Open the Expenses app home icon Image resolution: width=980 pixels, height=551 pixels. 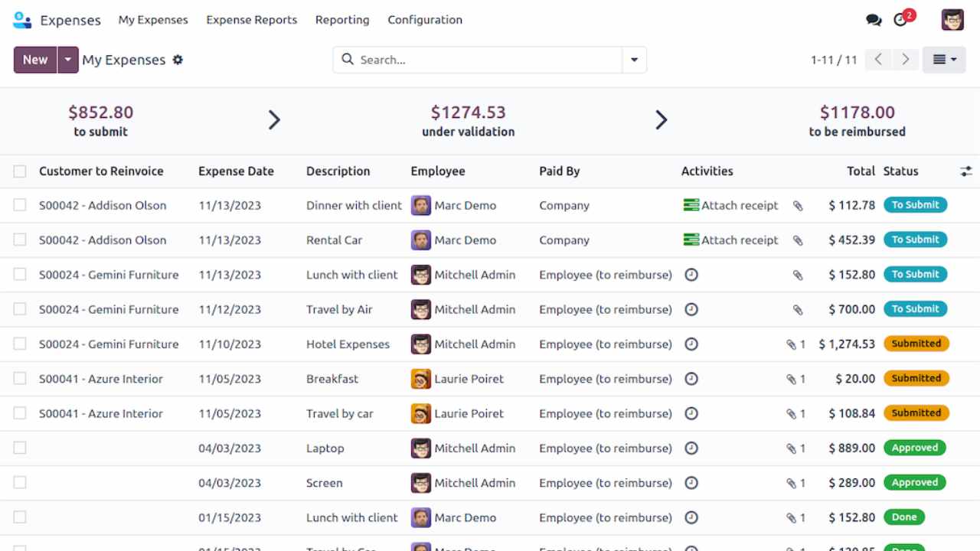point(22,20)
